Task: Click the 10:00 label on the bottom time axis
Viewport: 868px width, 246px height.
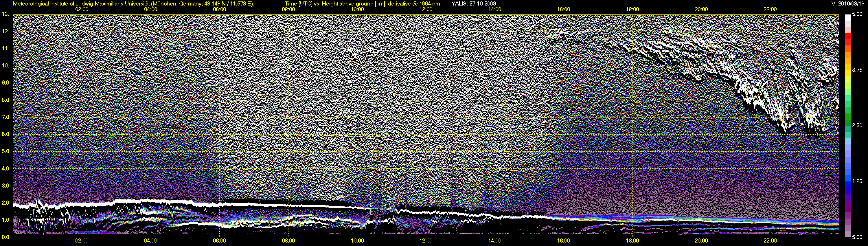Action: pos(357,241)
